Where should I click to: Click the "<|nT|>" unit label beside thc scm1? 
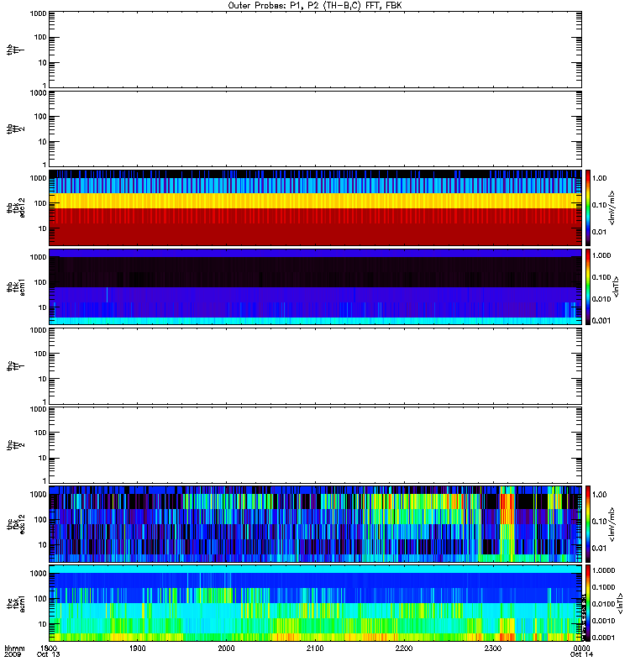pos(620,603)
